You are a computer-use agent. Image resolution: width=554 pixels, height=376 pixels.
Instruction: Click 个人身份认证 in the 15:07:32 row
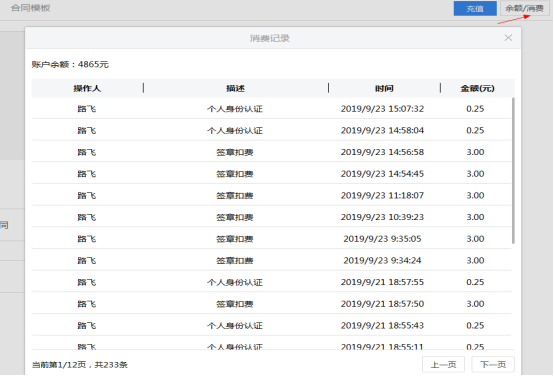[x=235, y=109]
